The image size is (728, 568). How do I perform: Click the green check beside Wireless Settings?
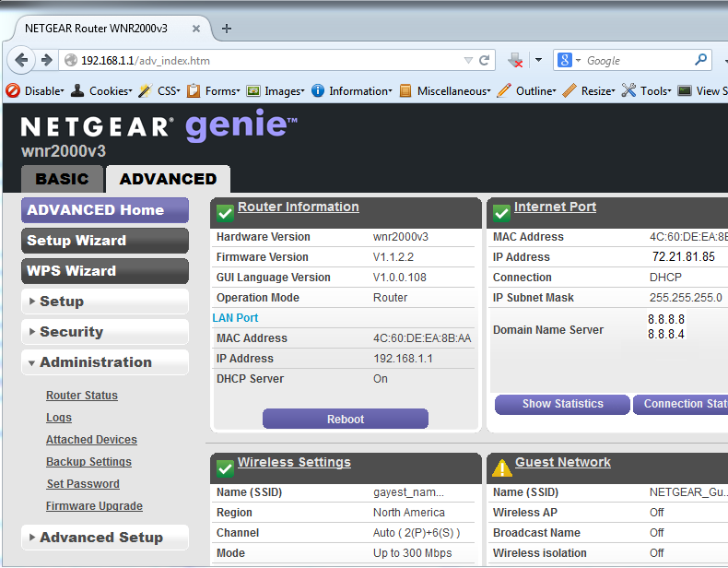[225, 468]
